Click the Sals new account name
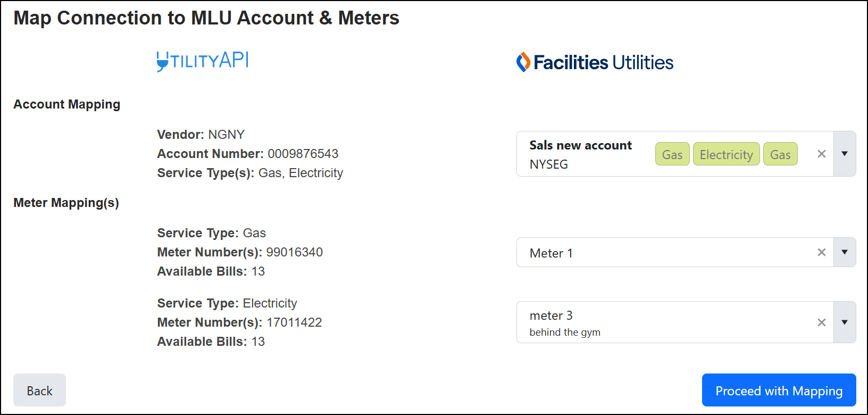The width and height of the screenshot is (868, 415). pyautogui.click(x=580, y=145)
